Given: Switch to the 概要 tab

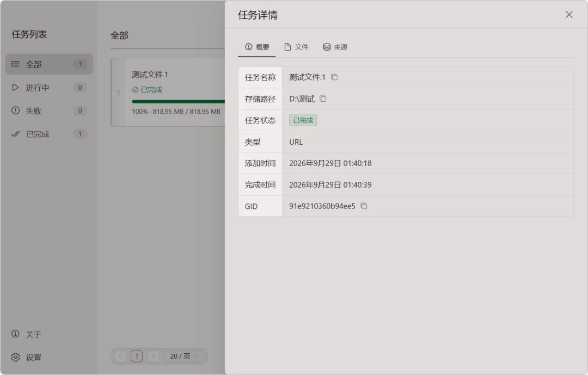Looking at the screenshot, I should click(257, 47).
